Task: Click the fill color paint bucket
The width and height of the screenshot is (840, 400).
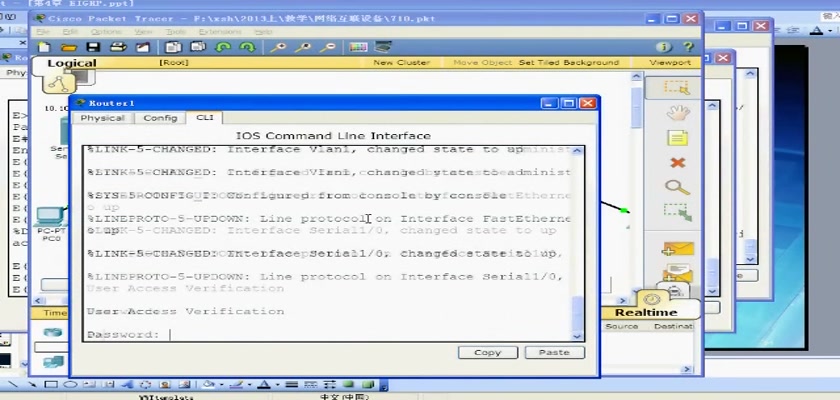Action: point(210,384)
